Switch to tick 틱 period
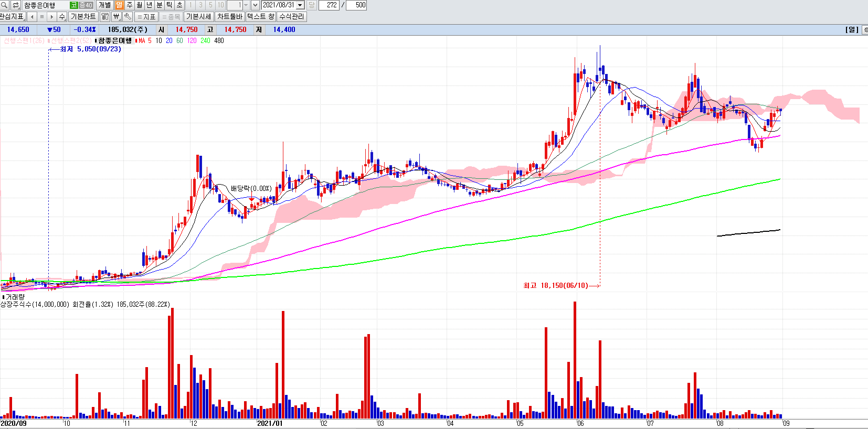Viewport: 868px width, 429px height. click(169, 5)
